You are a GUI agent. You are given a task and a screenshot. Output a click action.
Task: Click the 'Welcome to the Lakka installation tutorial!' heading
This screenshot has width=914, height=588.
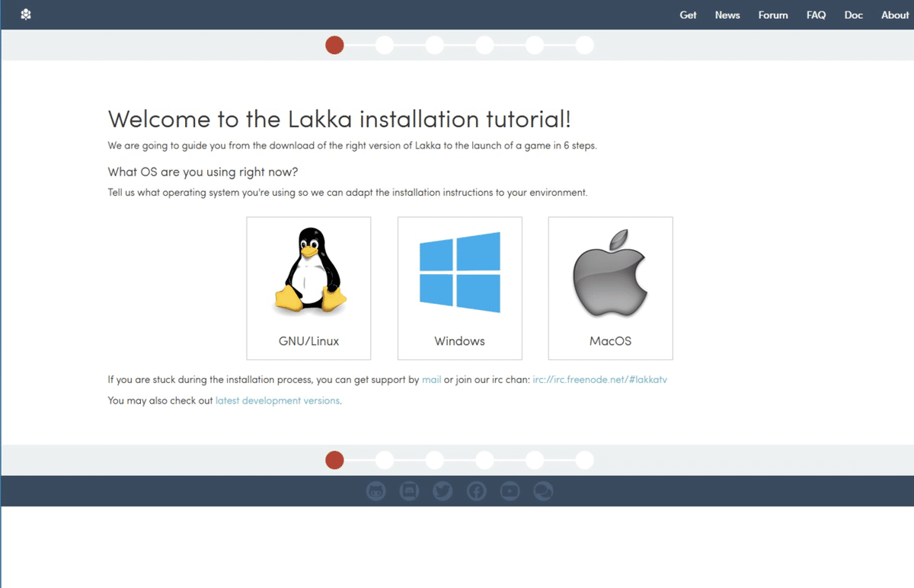pyautogui.click(x=339, y=120)
